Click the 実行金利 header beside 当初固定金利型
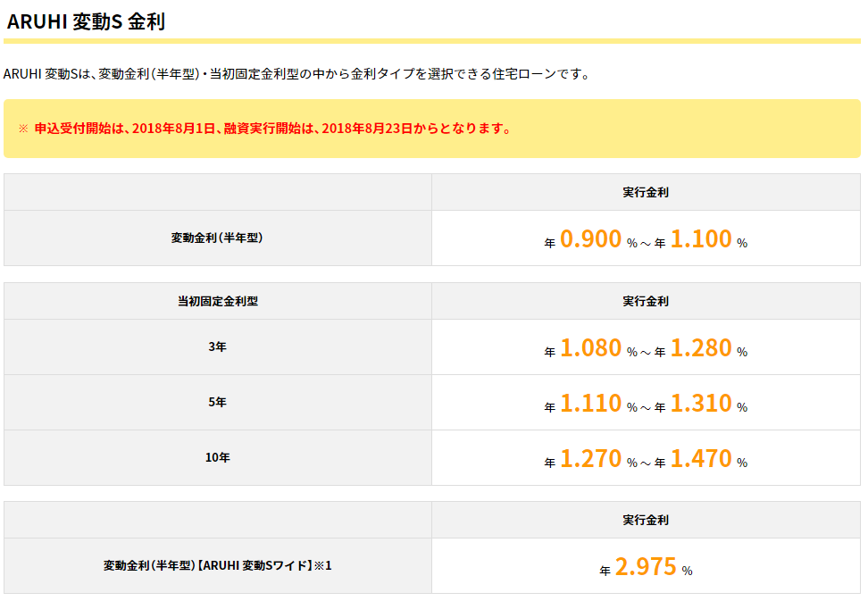The image size is (868, 601). (x=646, y=301)
